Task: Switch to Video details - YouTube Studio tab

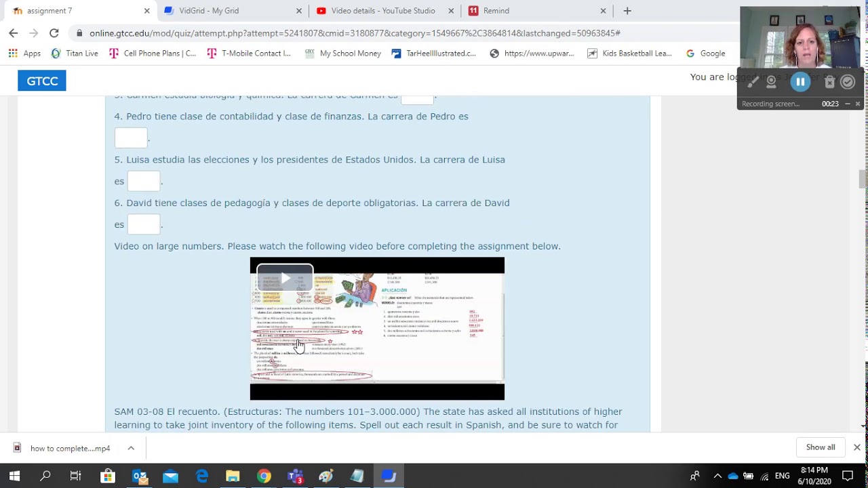Action: coord(384,11)
